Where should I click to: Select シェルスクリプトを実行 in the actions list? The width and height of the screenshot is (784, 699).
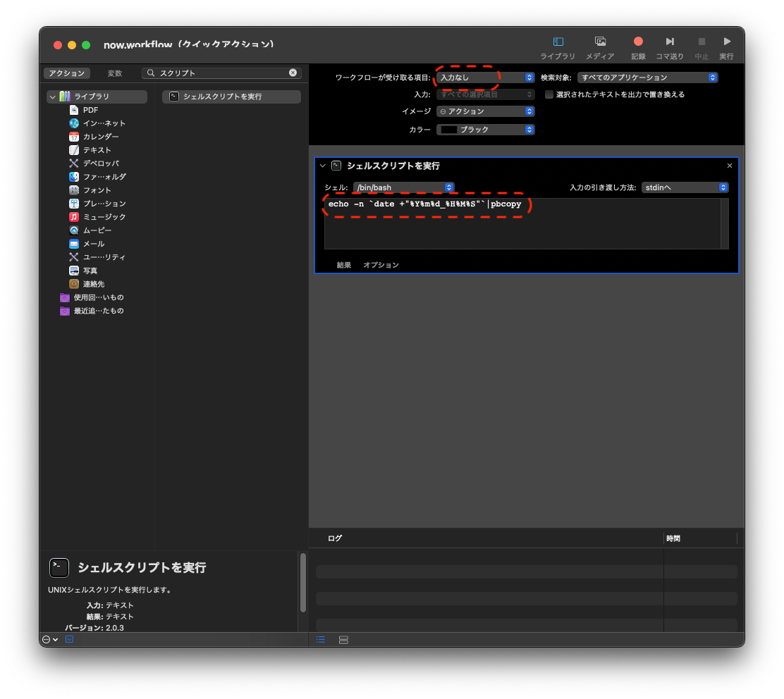[x=231, y=97]
